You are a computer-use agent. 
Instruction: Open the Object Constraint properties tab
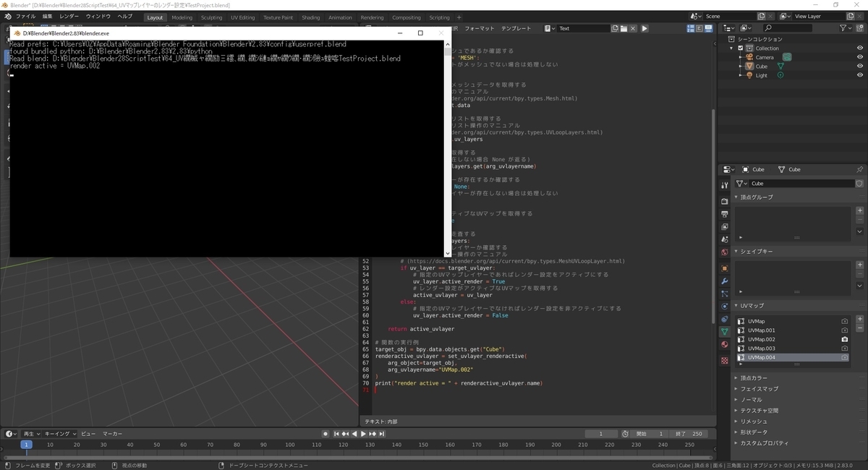coord(725,319)
